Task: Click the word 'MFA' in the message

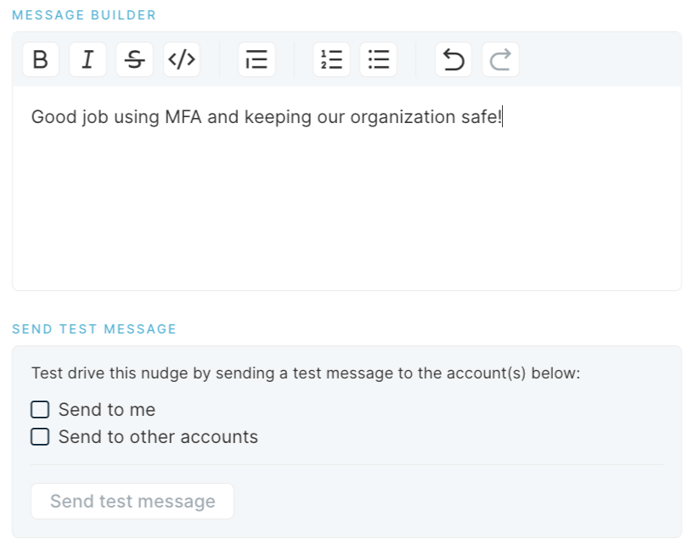Action: tap(183, 117)
